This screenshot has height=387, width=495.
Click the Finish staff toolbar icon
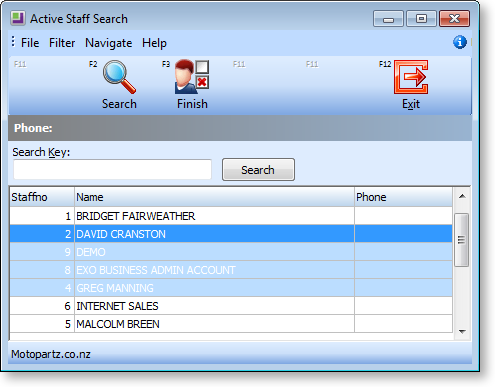[x=192, y=77]
